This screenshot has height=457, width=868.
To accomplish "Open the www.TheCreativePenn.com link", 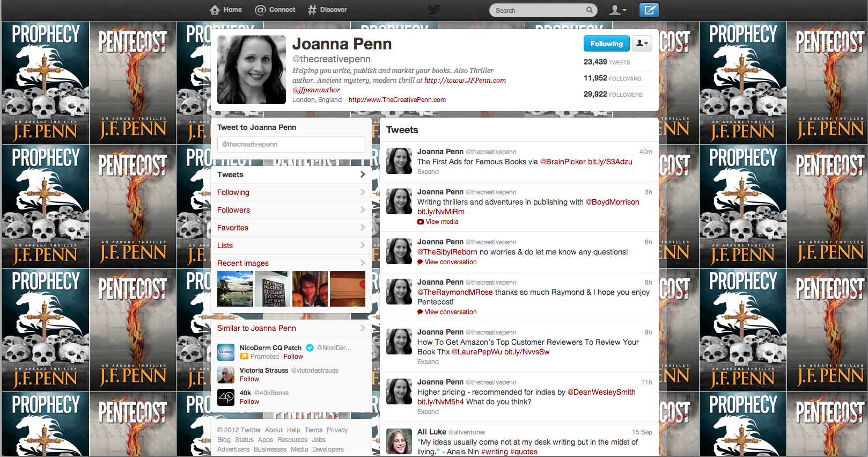I will coord(397,100).
